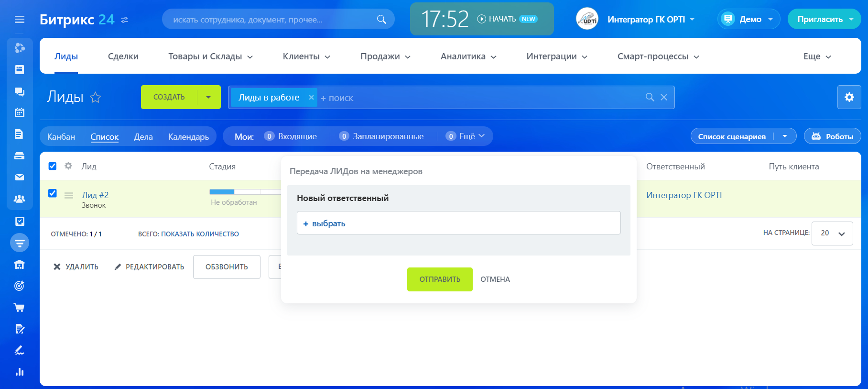Expand the Интеграции menu
Screen dimensions: 868x389
[557, 56]
